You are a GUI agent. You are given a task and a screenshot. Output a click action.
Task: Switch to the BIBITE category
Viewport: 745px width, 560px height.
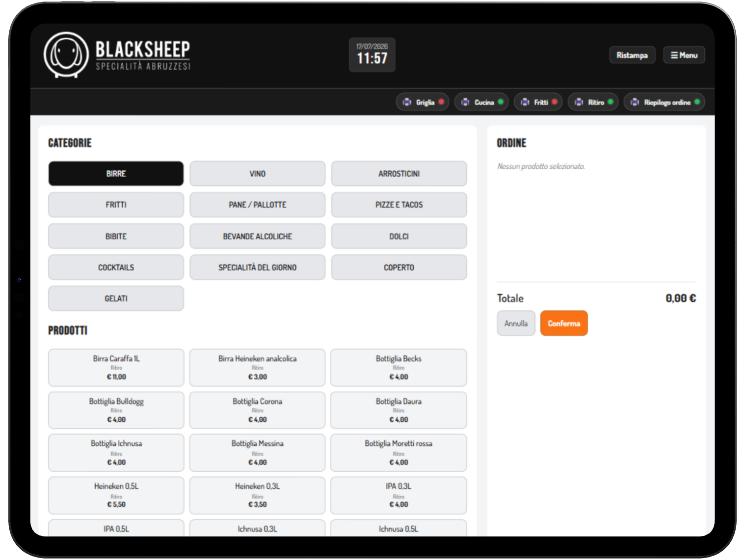coord(116,236)
